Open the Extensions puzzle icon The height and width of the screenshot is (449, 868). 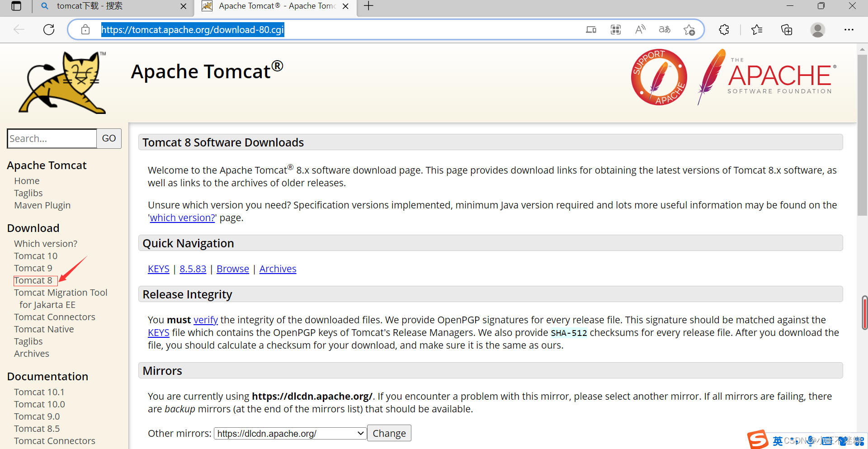click(x=724, y=30)
